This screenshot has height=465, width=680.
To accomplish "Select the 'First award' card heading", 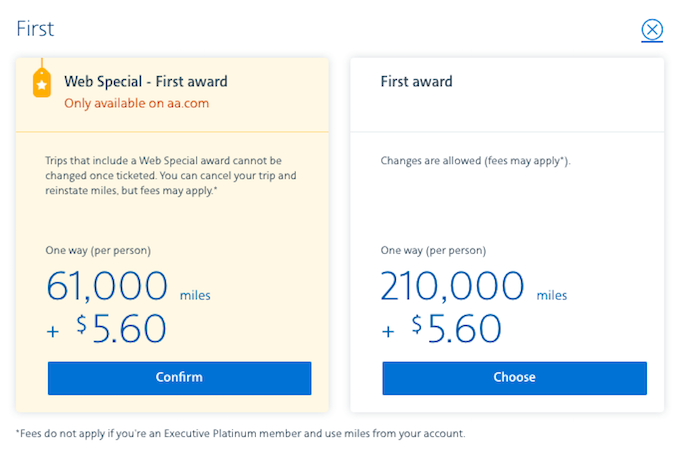I will tap(416, 82).
